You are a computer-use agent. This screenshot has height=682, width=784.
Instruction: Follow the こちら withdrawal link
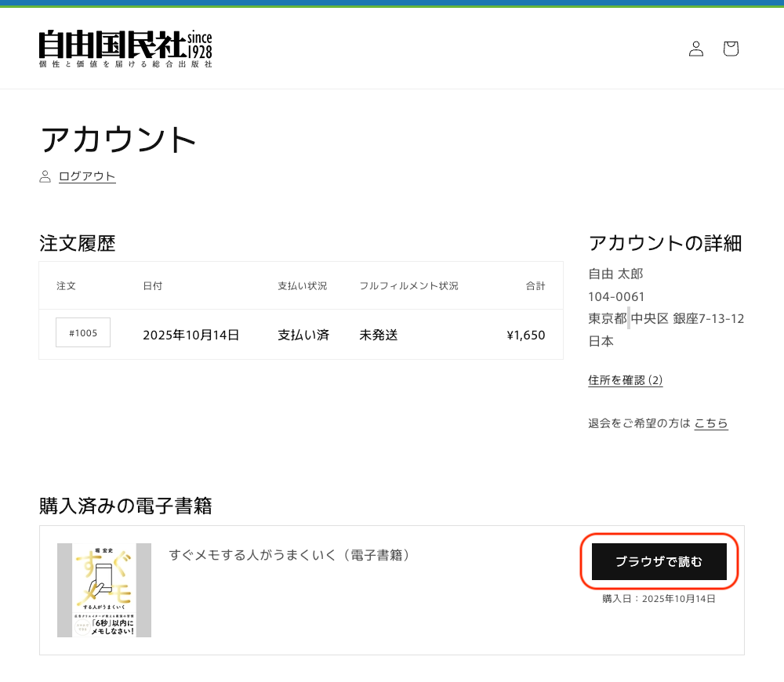(x=711, y=423)
